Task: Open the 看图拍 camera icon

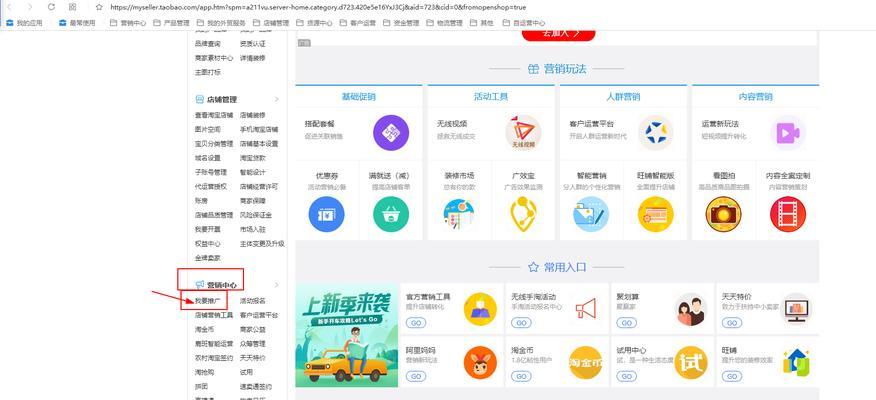Action: click(x=723, y=214)
